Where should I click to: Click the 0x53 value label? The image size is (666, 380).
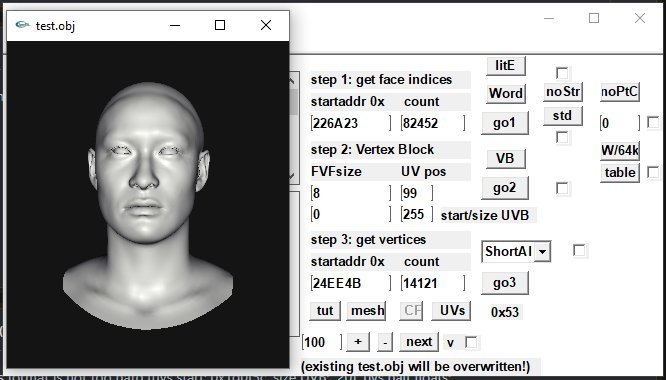coord(505,312)
